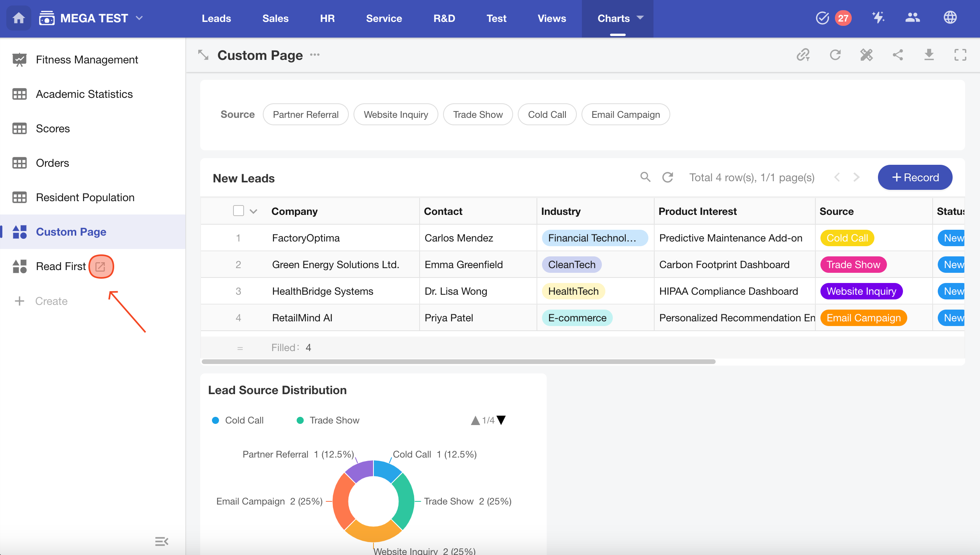Click the download icon in page header
Screen dimensions: 980x555
click(x=929, y=55)
